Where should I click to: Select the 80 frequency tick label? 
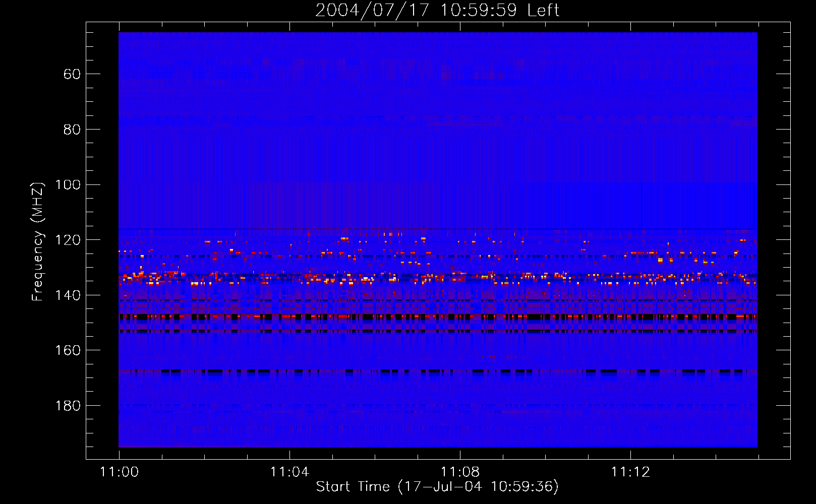click(x=72, y=130)
